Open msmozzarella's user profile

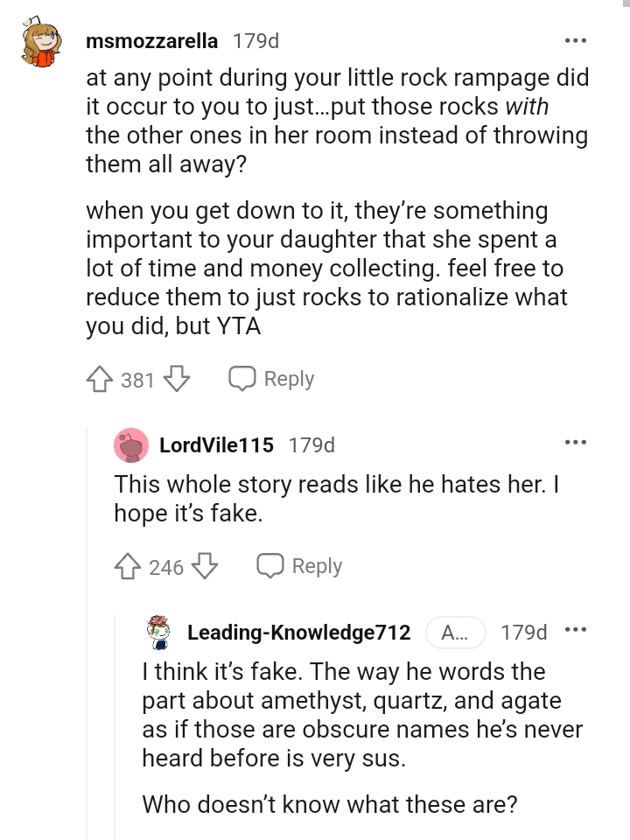point(151,39)
